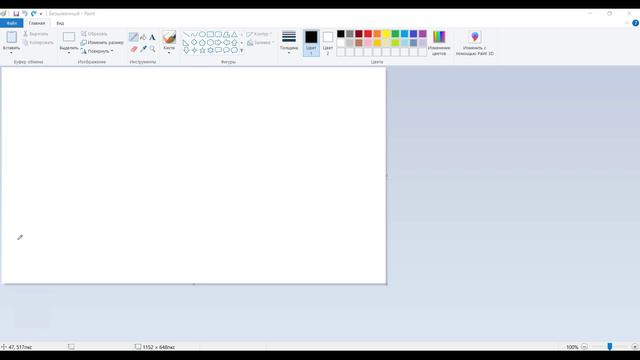Pick the Diamond shape
The height and width of the screenshot is (360, 640).
pos(194,42)
